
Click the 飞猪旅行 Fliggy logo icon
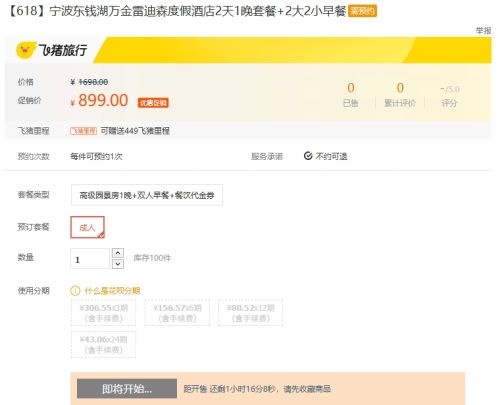click(x=26, y=50)
